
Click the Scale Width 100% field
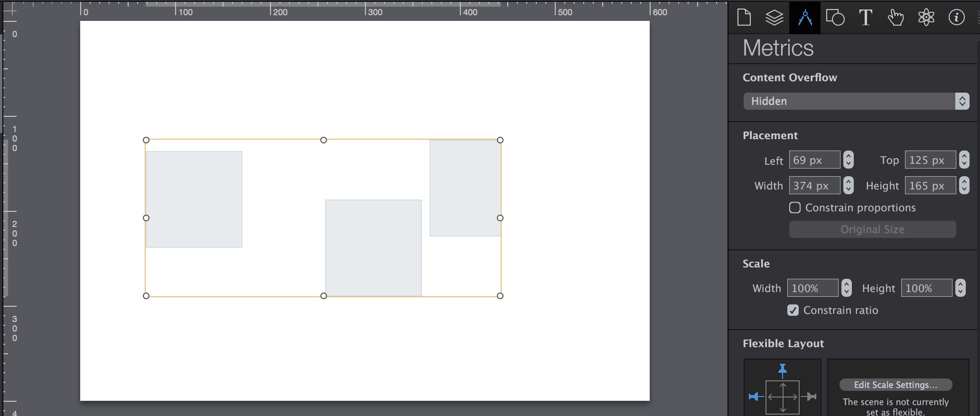(812, 288)
